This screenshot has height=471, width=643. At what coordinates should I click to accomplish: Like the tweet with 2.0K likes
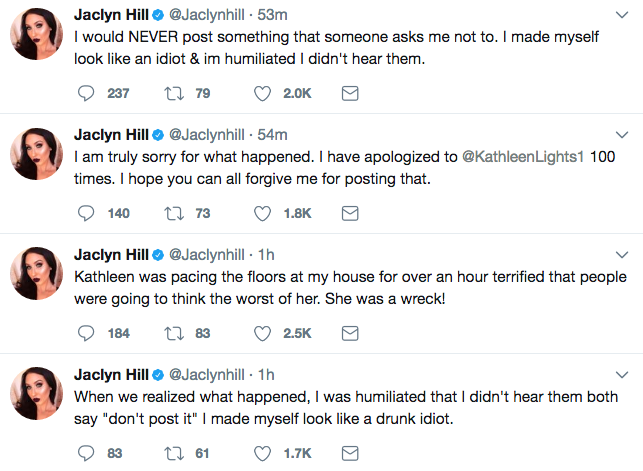coord(262,93)
